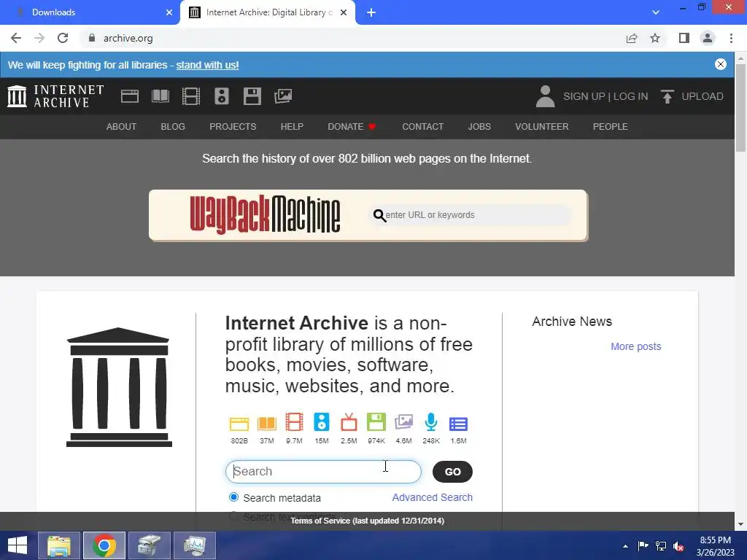Screen dimensions: 747x560
Task: Click the page vertical scrollbar thumb
Action: click(741, 108)
